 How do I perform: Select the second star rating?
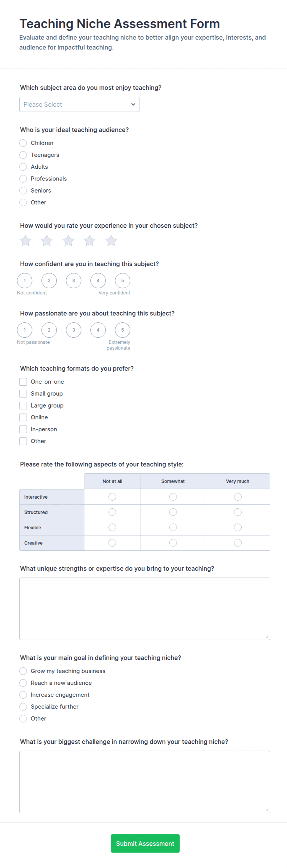47,241
